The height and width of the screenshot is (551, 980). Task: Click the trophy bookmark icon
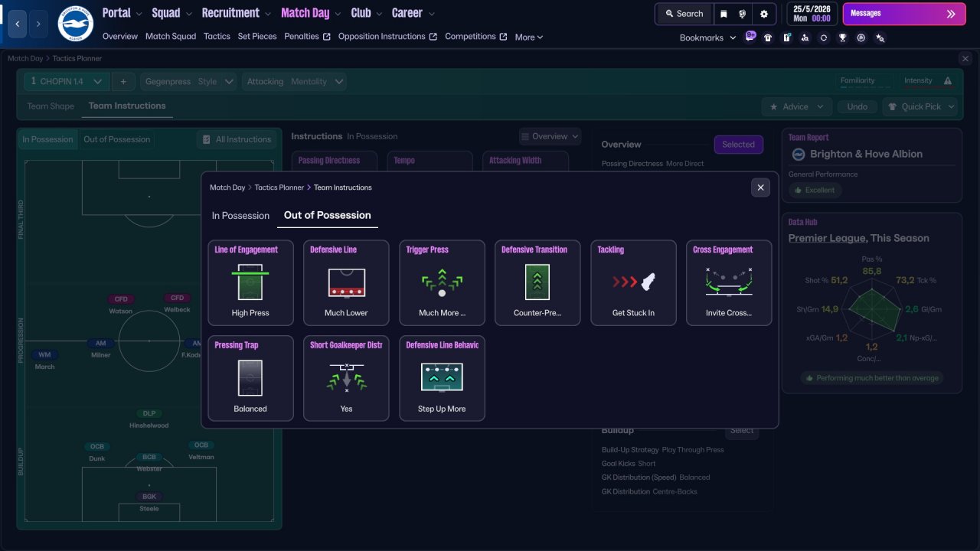click(842, 37)
